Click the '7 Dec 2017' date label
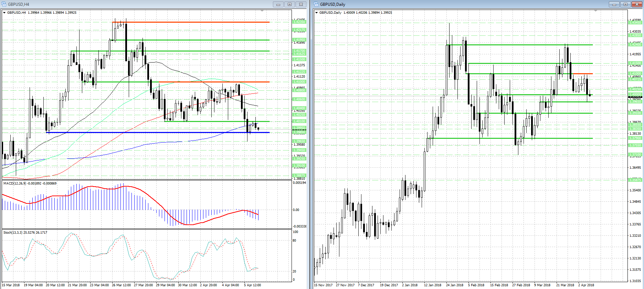644x289 pixels. tap(366, 285)
